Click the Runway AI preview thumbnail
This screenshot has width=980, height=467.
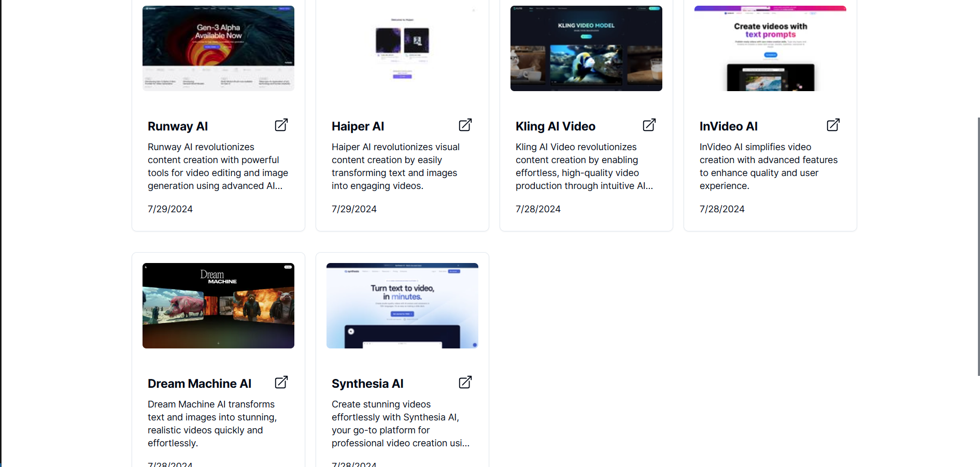[218, 48]
